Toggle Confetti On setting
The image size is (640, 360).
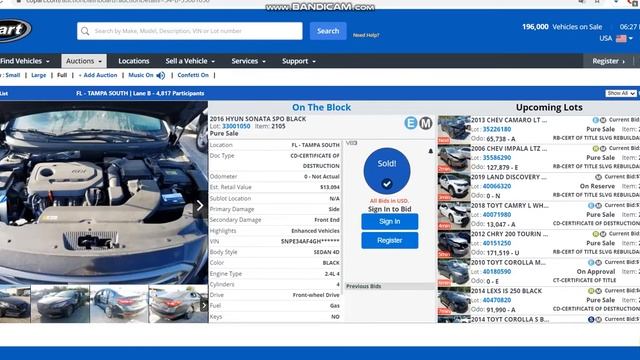pyautogui.click(x=193, y=75)
